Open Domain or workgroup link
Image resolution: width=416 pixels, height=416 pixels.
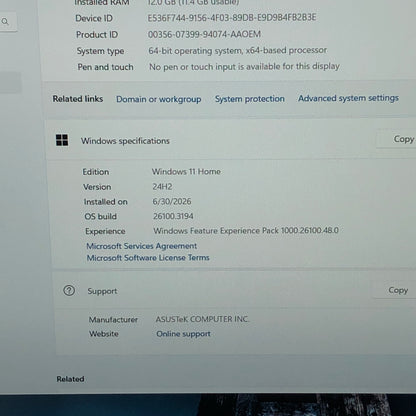[x=159, y=99]
